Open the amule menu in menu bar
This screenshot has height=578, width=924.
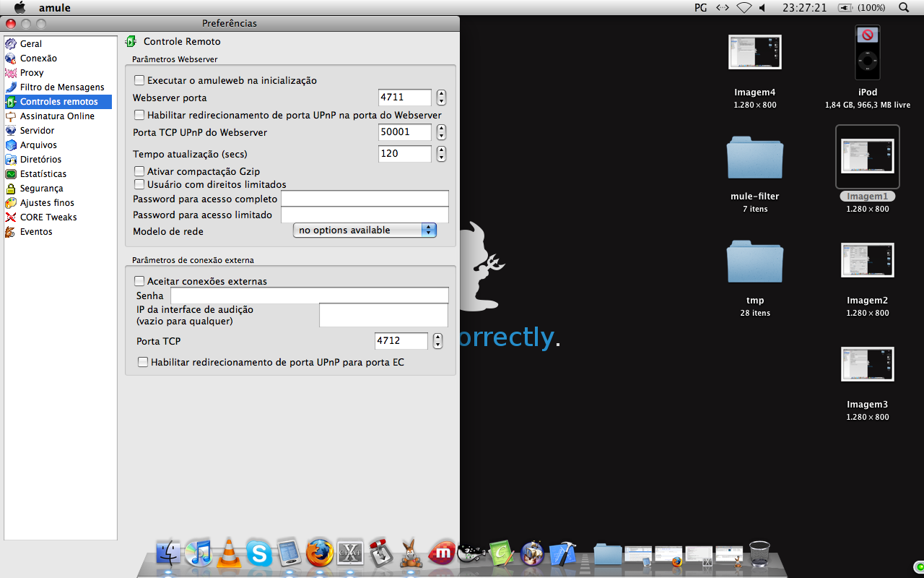(54, 8)
